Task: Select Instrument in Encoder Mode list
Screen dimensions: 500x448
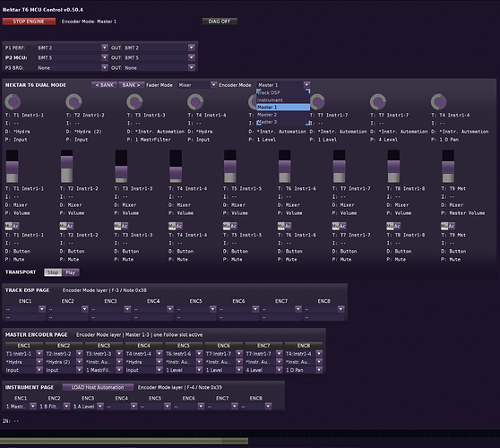Action: [x=283, y=99]
